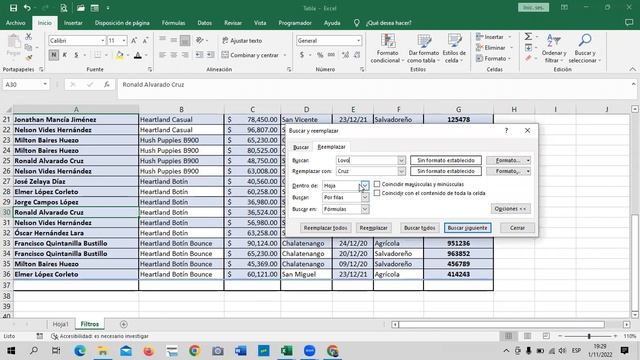Click Eliminar cells button
This screenshot has height=360, width=640.
pos(491,48)
